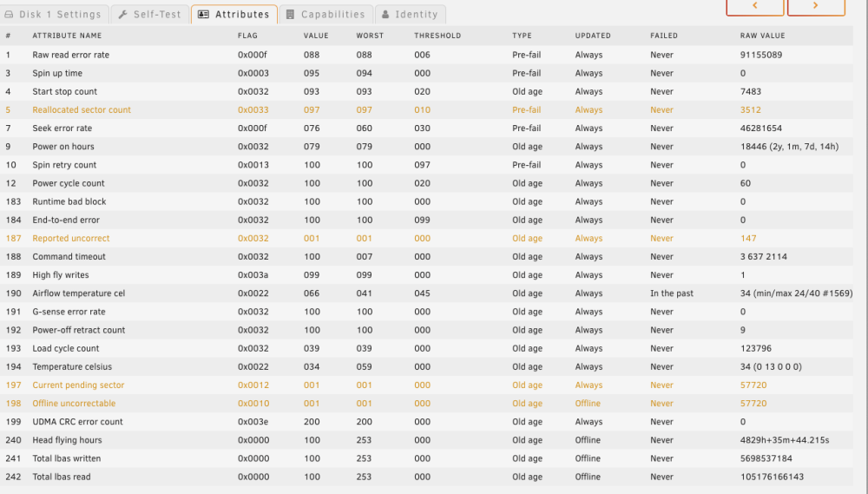Select the Reported uncorrect attribute row
Viewport: 868px width, 494px height.
tap(426, 238)
